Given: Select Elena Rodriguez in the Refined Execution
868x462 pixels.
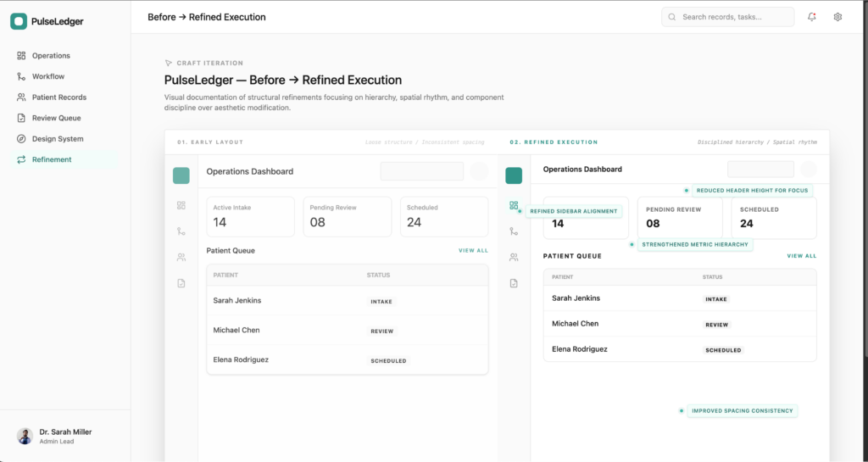Looking at the screenshot, I should click(x=580, y=349).
